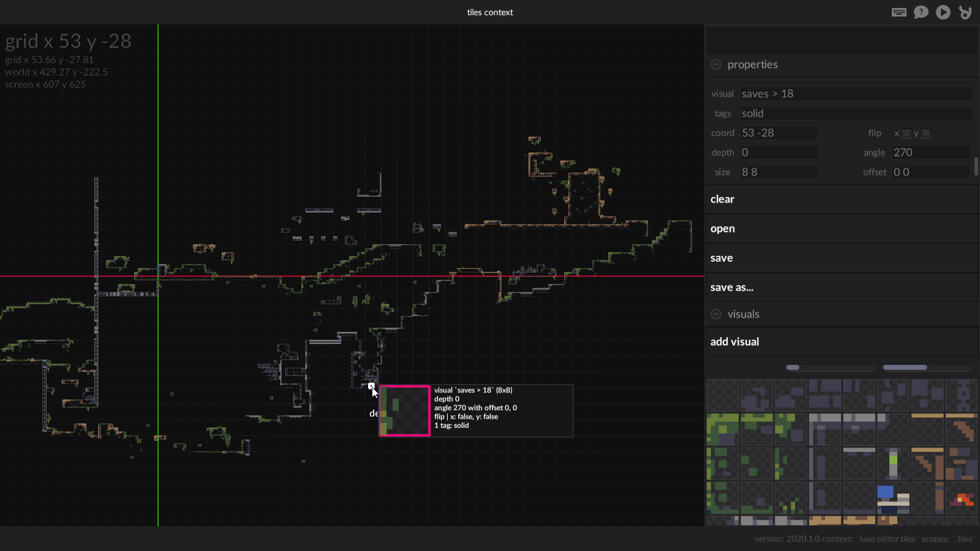Screen dimensions: 980x551
Task: Toggle the flip y checkbox
Action: [x=926, y=133]
